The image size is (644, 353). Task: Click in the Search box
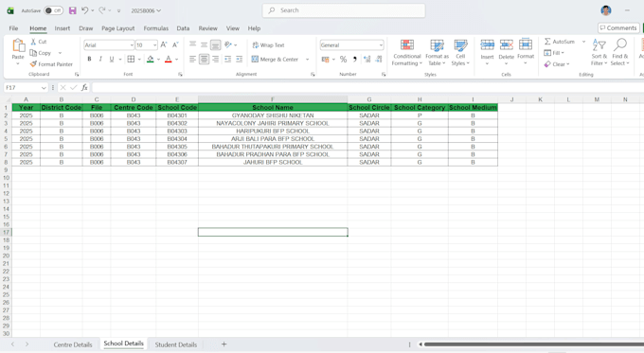coord(344,10)
